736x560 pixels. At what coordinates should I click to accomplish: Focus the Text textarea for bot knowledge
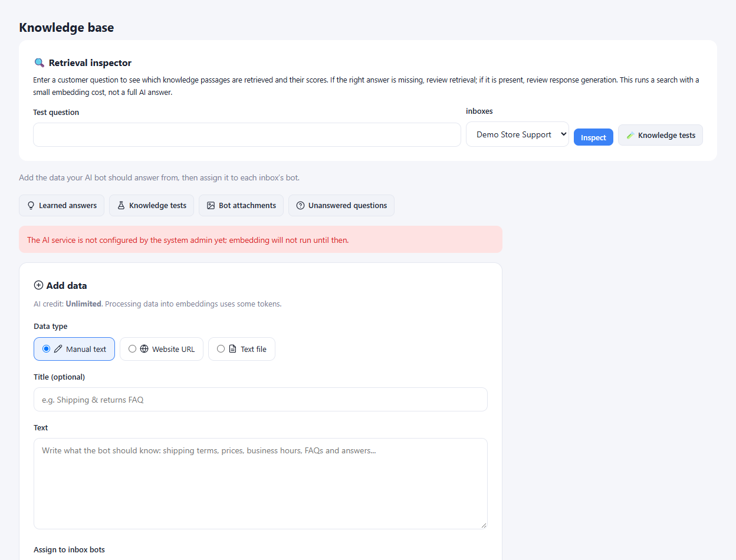pos(261,483)
